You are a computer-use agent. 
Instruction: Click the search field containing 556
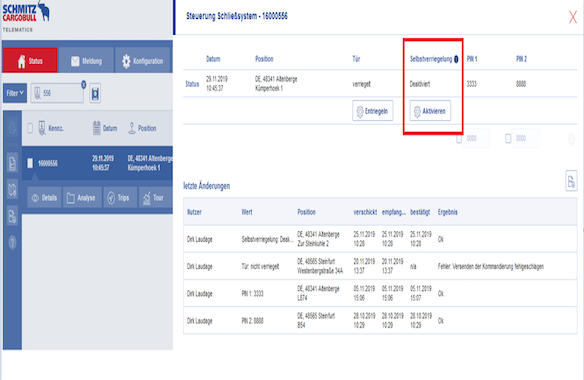click(x=57, y=93)
